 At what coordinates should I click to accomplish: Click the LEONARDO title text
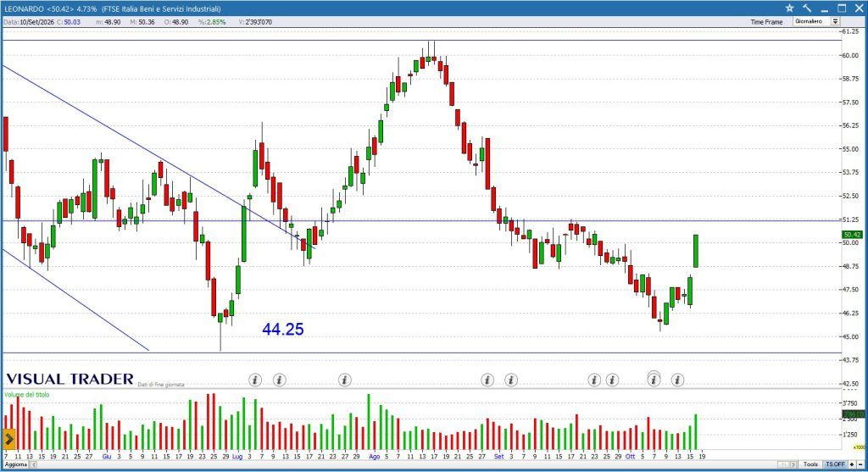(x=23, y=8)
